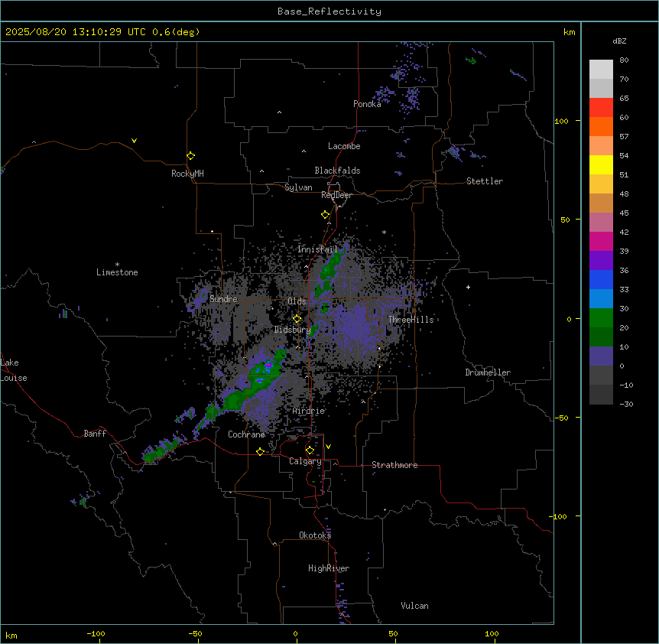This screenshot has height=644, width=659.
Task: Click the Olds map label
Action: tap(297, 301)
